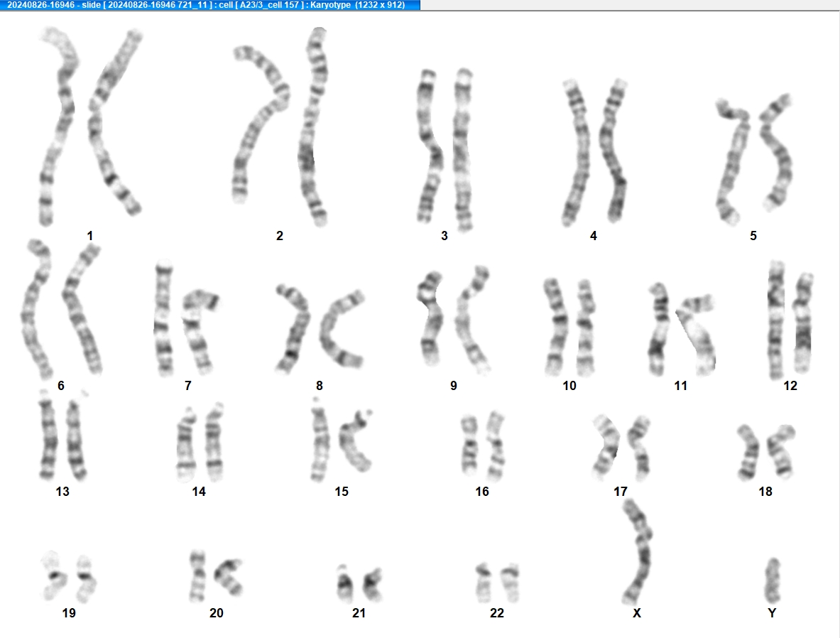Select the left chromosome 17 homolog
840x638 pixels.
pyautogui.click(x=606, y=447)
